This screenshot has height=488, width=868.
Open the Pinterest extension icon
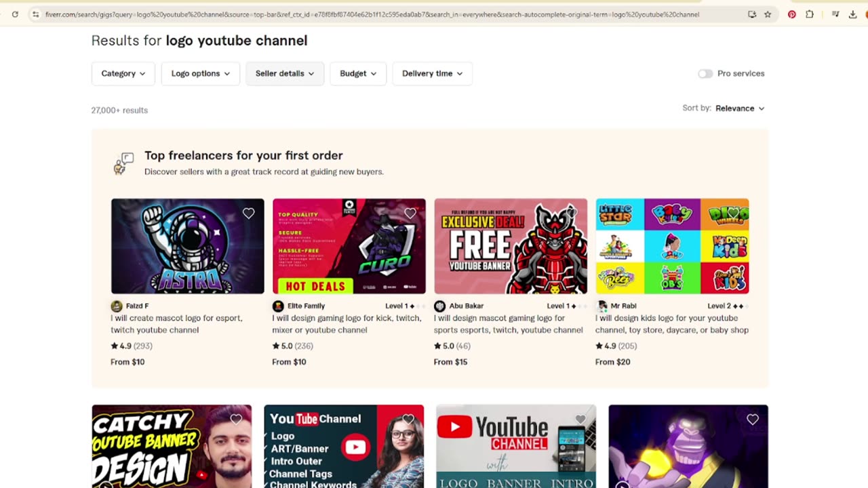pyautogui.click(x=792, y=14)
